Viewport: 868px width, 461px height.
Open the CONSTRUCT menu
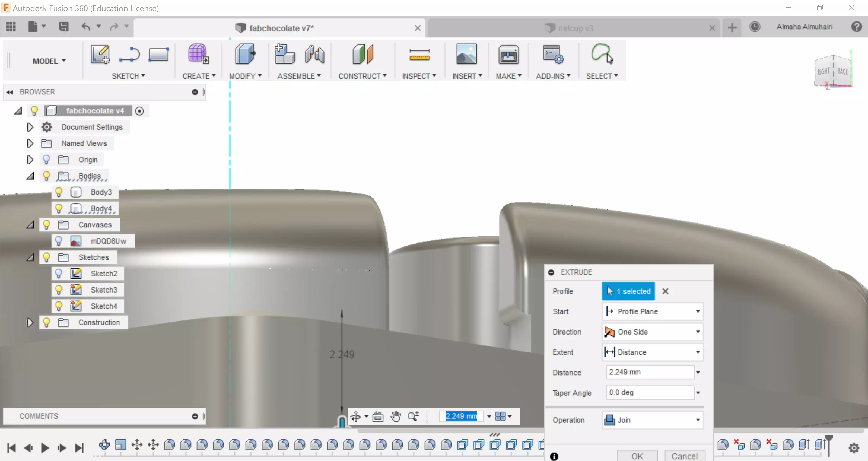click(x=362, y=76)
